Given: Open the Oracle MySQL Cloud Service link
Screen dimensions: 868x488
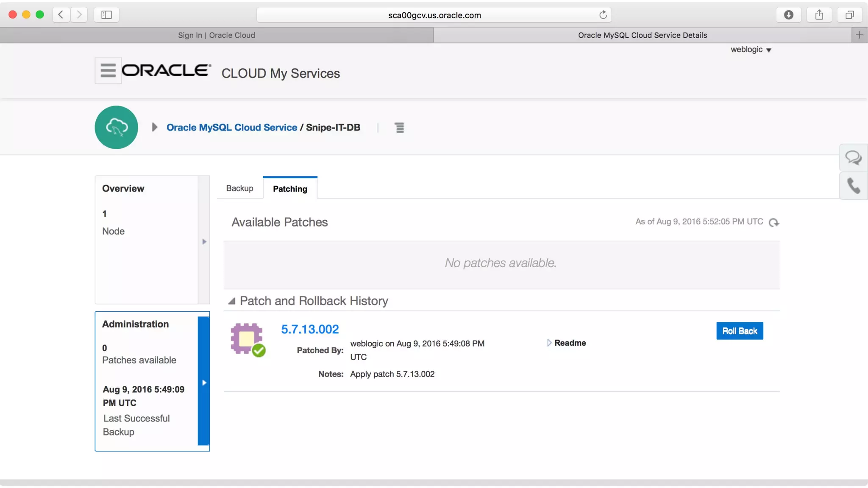Looking at the screenshot, I should click(x=231, y=128).
